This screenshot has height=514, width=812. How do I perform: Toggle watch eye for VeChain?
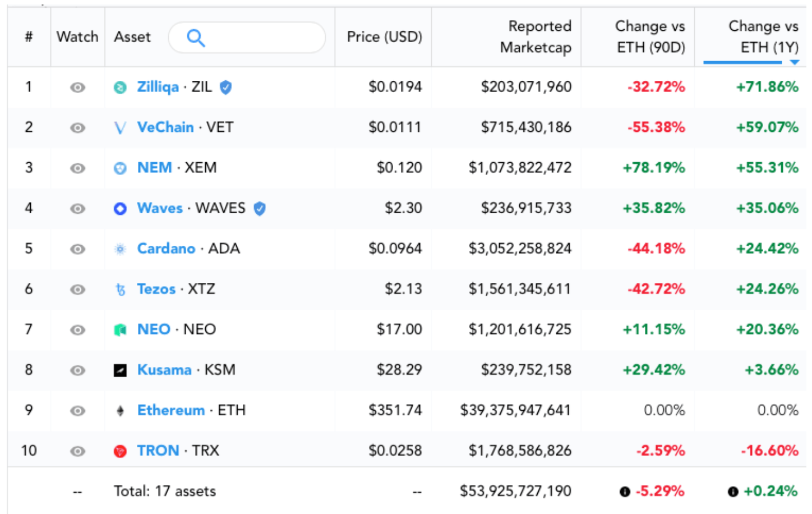pyautogui.click(x=77, y=128)
